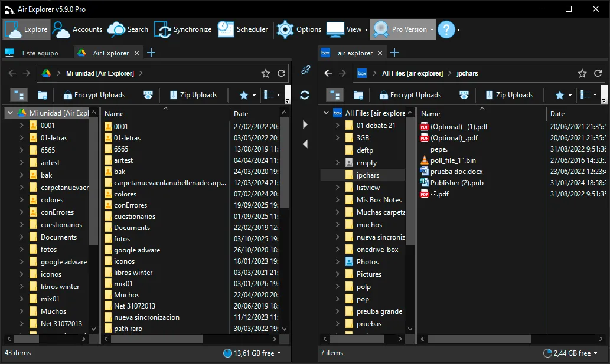Image resolution: width=610 pixels, height=364 pixels.
Task: Toggle Encrypt Uploads in right pane
Action: [410, 95]
